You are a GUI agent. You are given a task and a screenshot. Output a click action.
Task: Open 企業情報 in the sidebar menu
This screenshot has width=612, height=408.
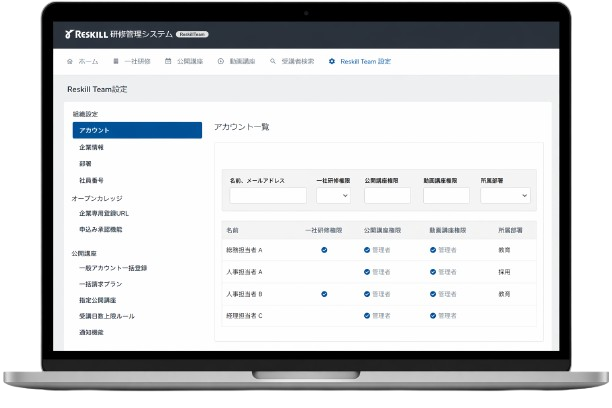click(91, 147)
